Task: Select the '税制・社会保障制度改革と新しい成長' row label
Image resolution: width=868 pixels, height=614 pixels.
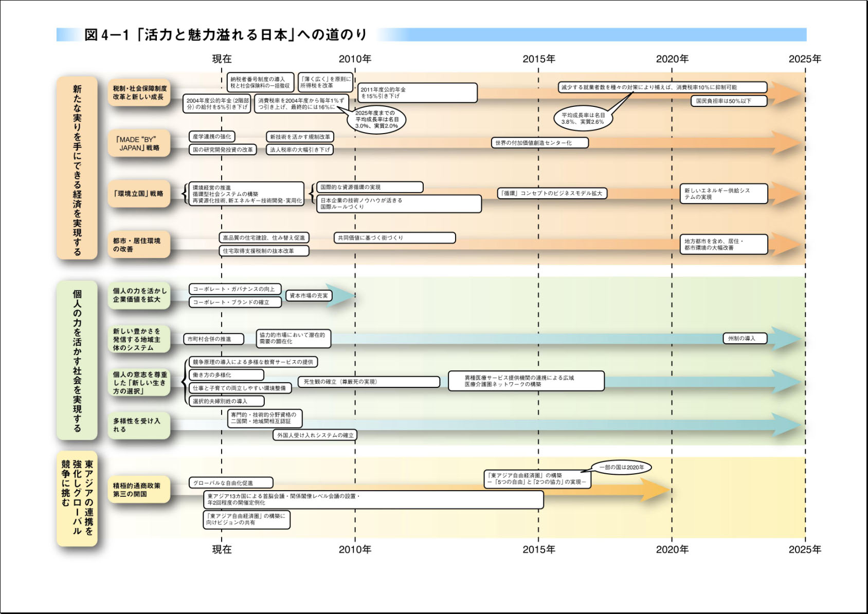Action: (139, 92)
